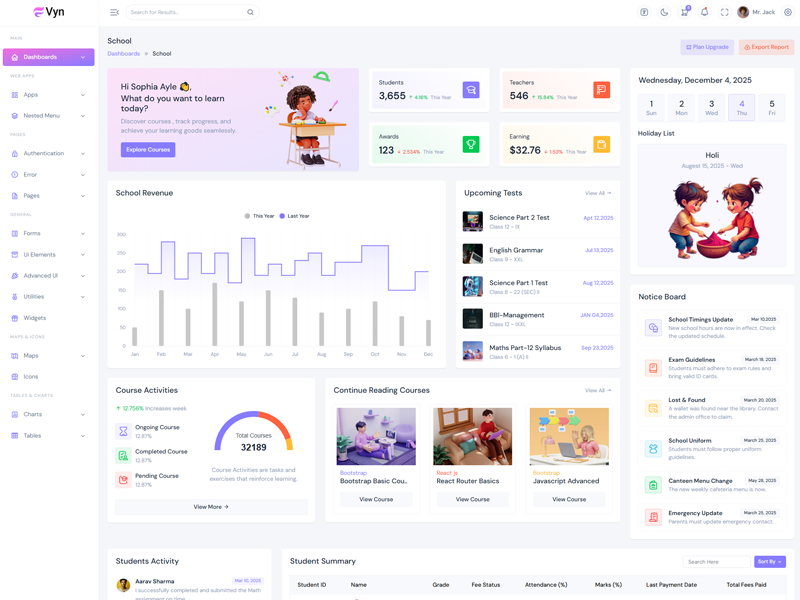Open the Sort By dropdown

pyautogui.click(x=770, y=562)
